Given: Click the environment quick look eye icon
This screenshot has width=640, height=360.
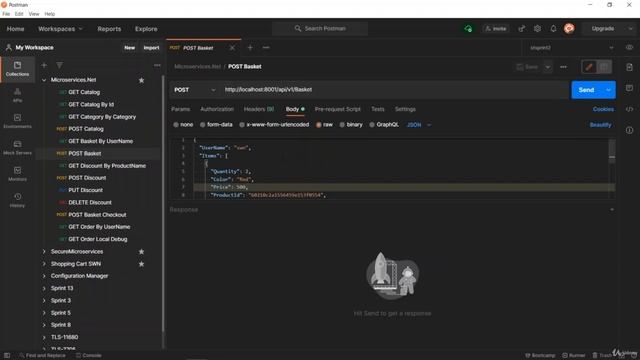Looking at the screenshot, I should click(x=629, y=48).
